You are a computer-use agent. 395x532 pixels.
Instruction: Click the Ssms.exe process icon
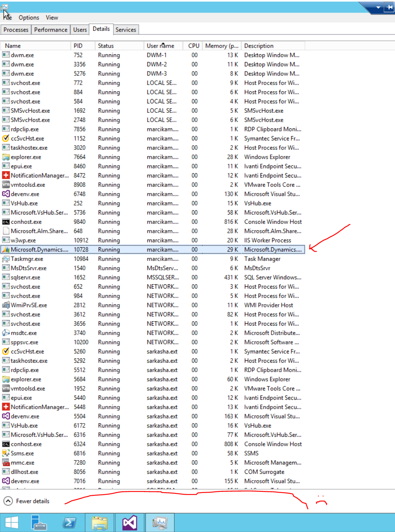(6, 453)
